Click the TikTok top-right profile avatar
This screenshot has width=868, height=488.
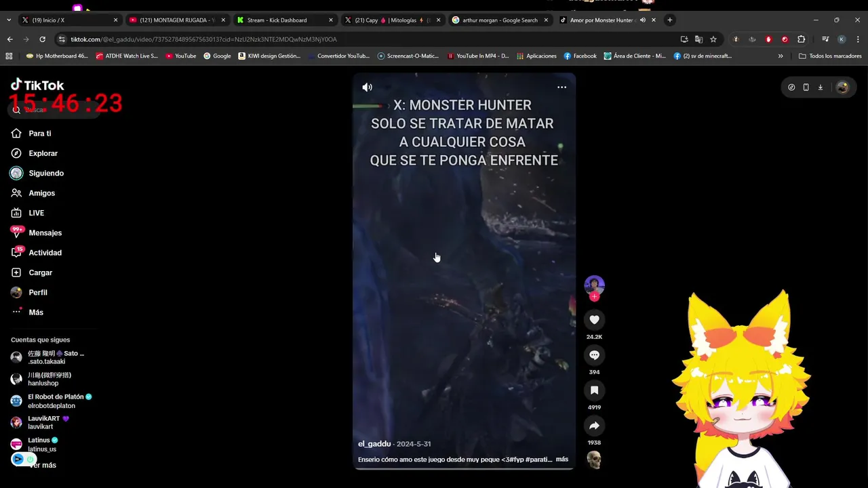tap(842, 87)
